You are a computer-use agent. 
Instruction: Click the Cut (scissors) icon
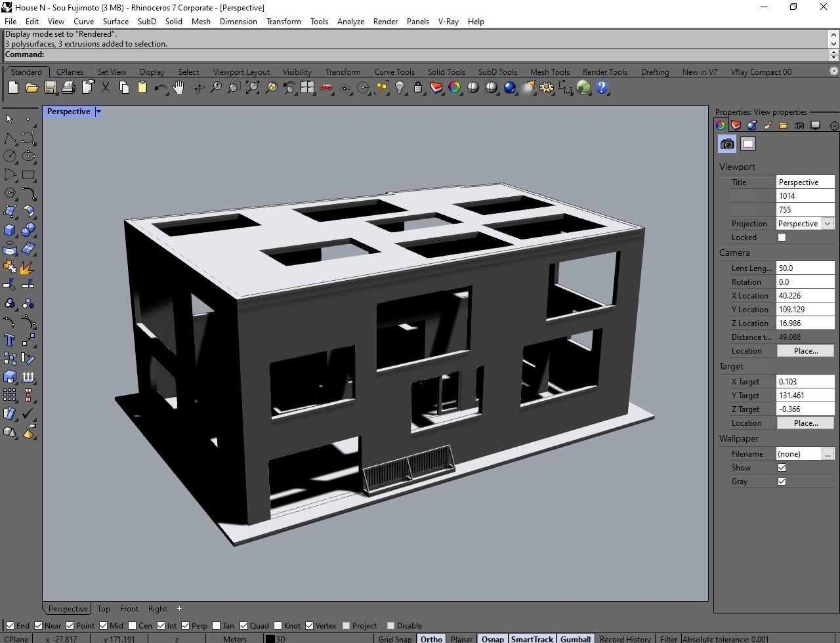point(105,87)
